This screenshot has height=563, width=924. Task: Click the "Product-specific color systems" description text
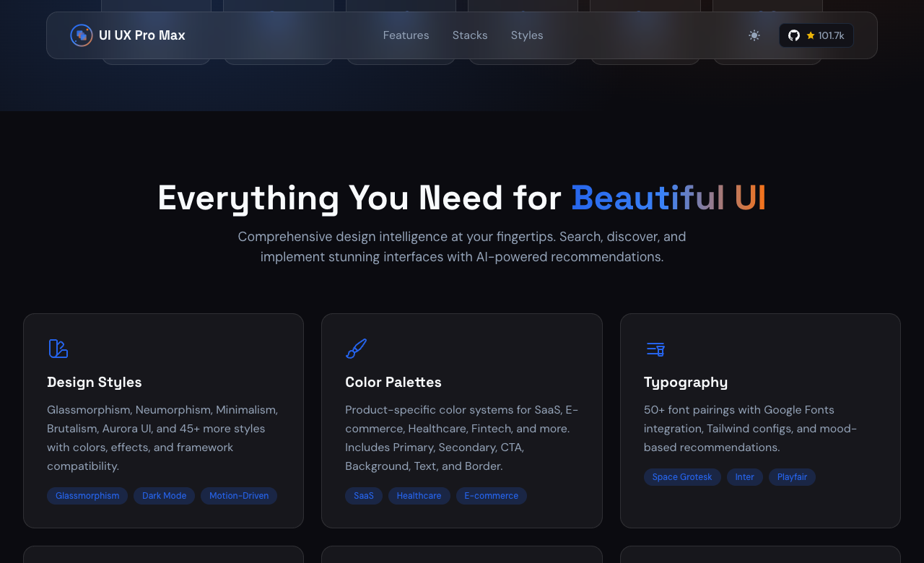pos(462,438)
